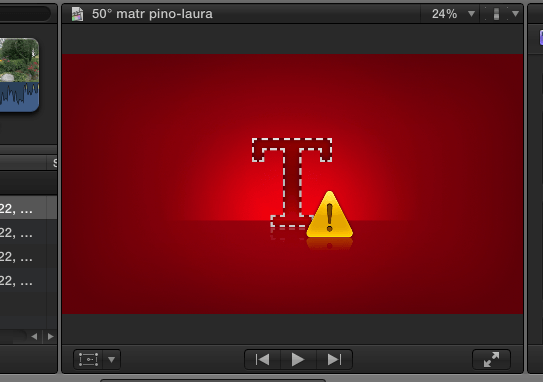Click the right arrow in the browser footer
Image resolution: width=543 pixels, height=382 pixels.
pos(51,336)
